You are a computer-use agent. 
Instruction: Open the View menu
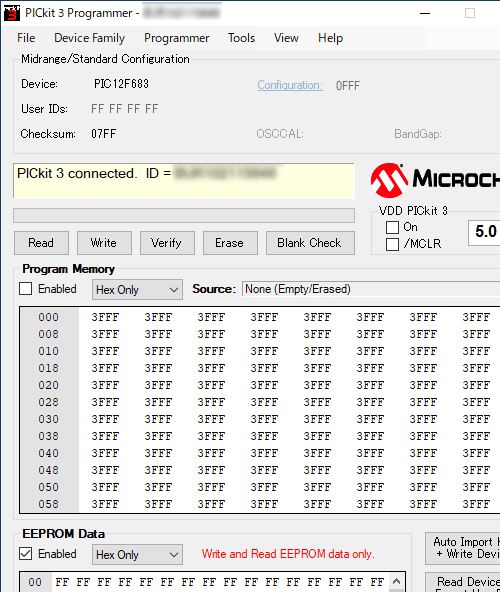tap(286, 38)
